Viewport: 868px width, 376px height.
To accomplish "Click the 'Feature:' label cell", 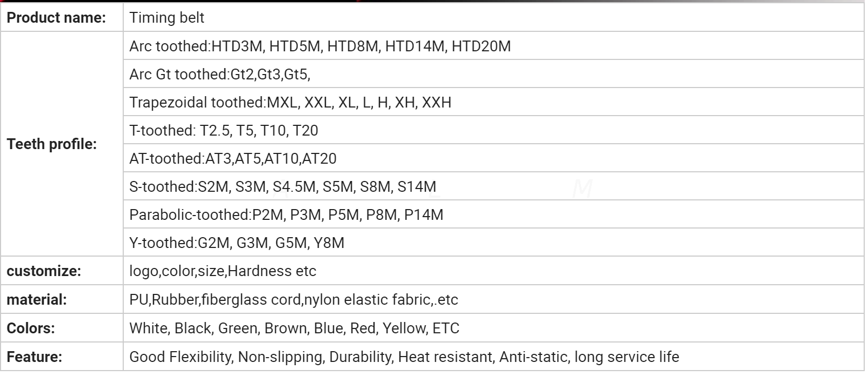I will point(35,357).
